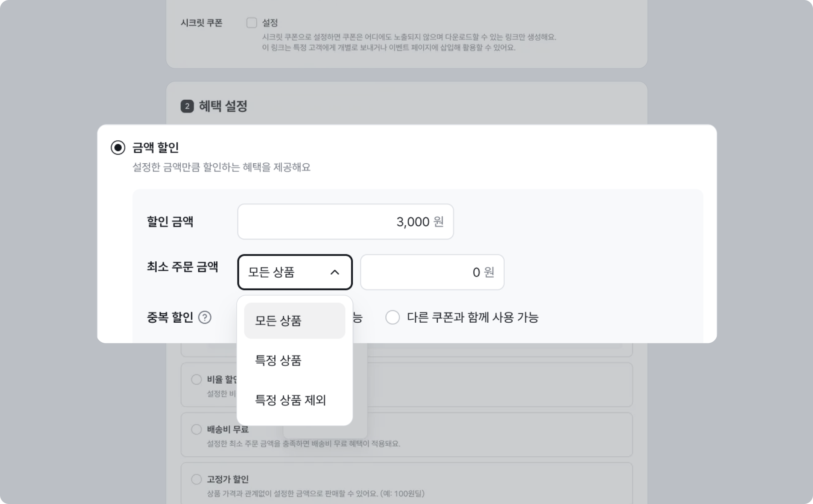The width and height of the screenshot is (813, 504).
Task: Select the 비율 할인 radio button
Action: tap(196, 379)
